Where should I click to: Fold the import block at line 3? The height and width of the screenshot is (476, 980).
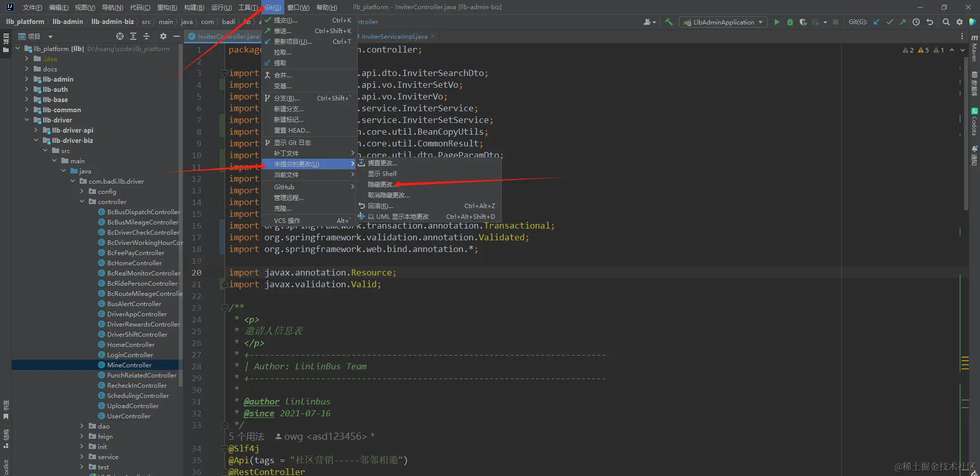pyautogui.click(x=224, y=73)
